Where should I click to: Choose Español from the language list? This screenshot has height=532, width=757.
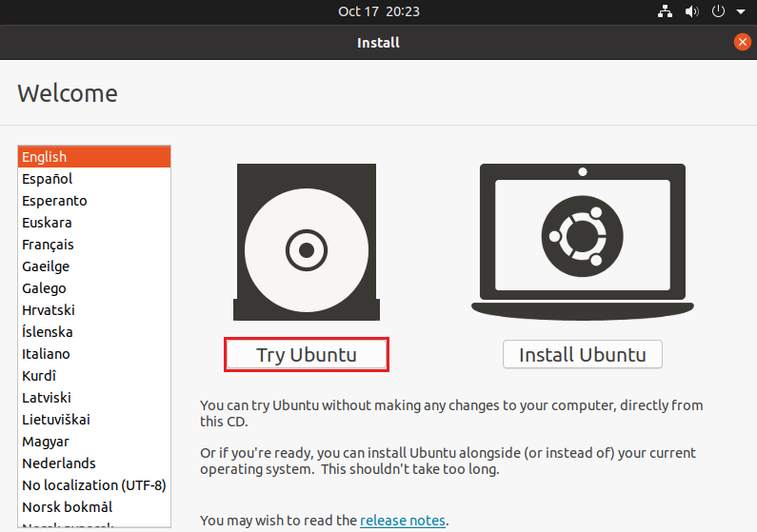[x=94, y=179]
